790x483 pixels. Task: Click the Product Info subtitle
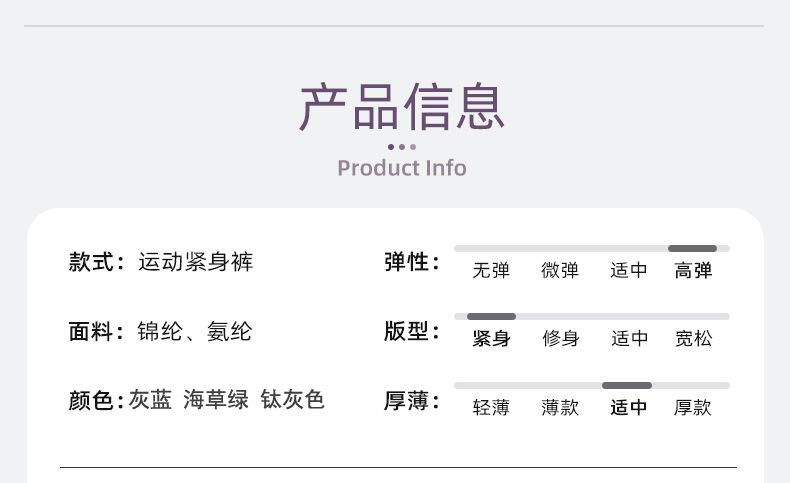pyautogui.click(x=402, y=167)
